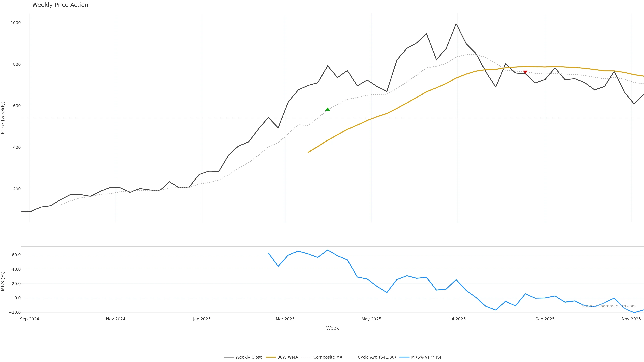Hide the Composite MA series via legend
This screenshot has width=644, height=362.
coord(328,357)
